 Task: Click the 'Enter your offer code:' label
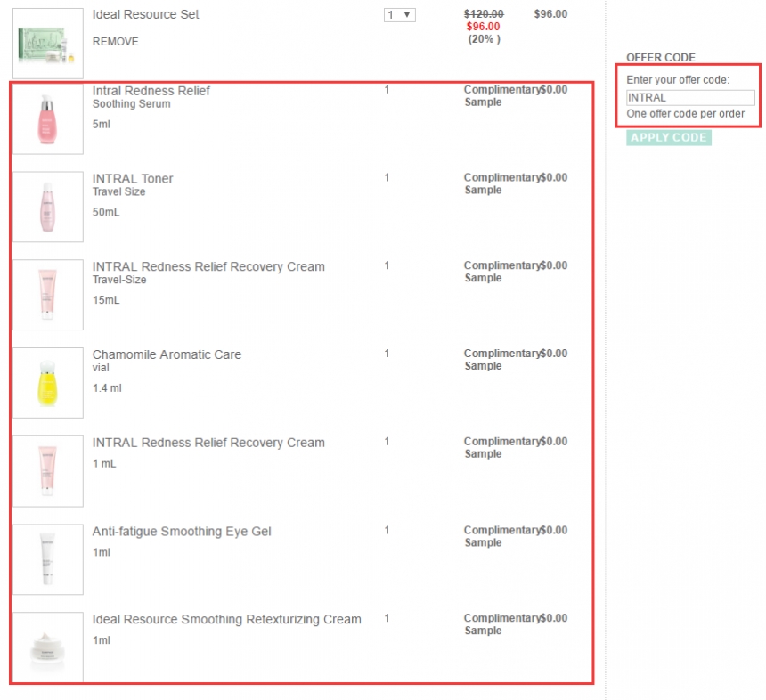[678, 80]
